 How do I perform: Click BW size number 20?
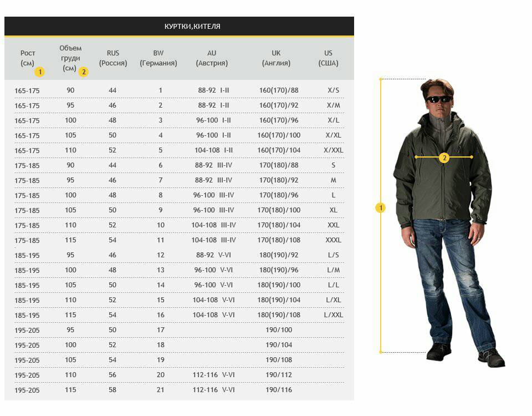161,375
